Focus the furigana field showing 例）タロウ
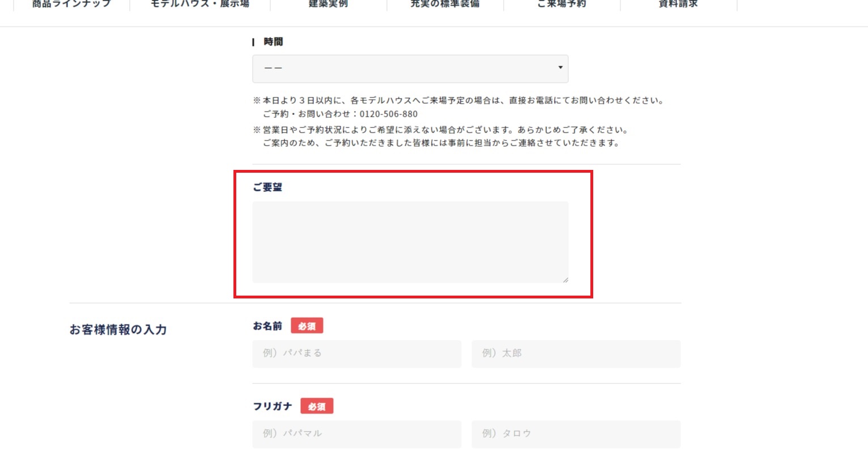The image size is (868, 457). point(576,434)
